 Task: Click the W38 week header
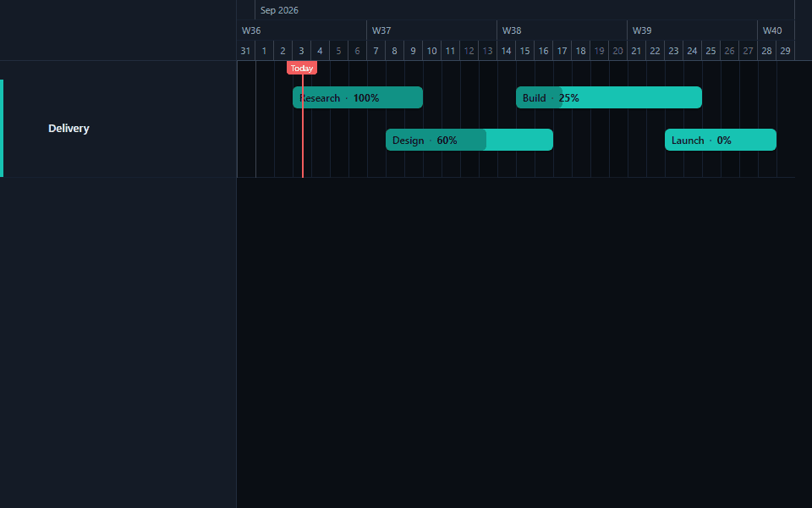click(x=562, y=30)
